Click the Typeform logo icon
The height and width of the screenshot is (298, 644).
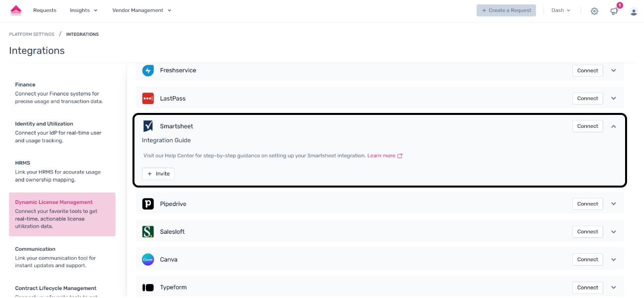(x=148, y=288)
